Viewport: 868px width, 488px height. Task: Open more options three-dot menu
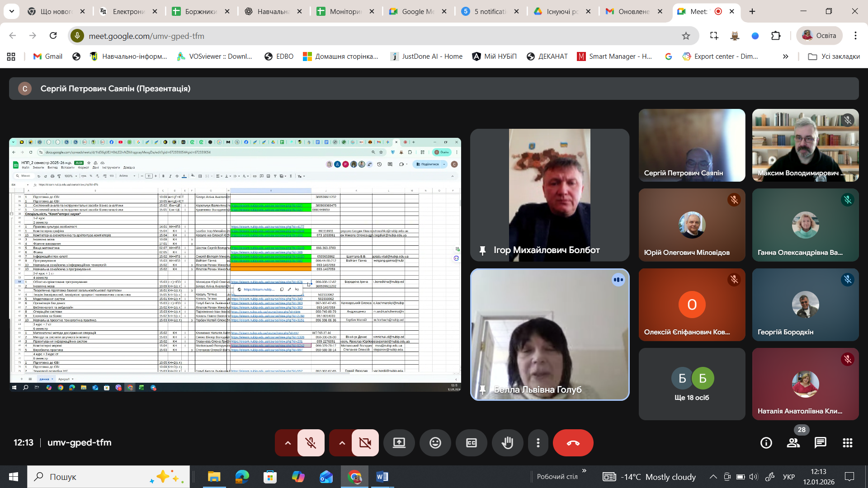(x=538, y=443)
